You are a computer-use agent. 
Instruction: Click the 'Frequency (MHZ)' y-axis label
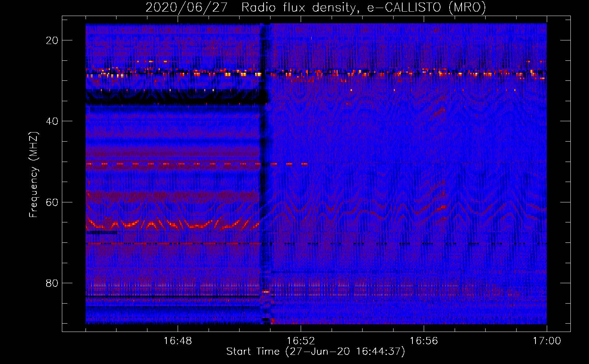(33, 175)
